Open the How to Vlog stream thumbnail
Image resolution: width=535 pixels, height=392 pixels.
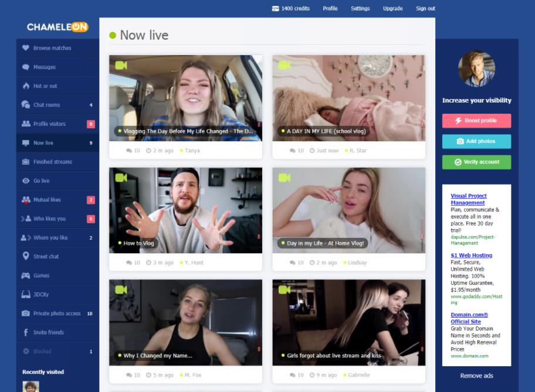click(185, 210)
